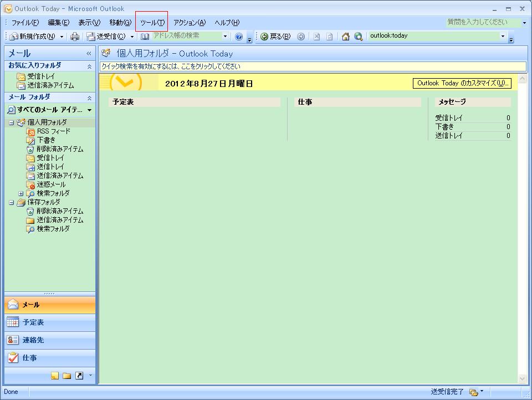Open the 送受信 dropdown arrow

click(x=131, y=37)
